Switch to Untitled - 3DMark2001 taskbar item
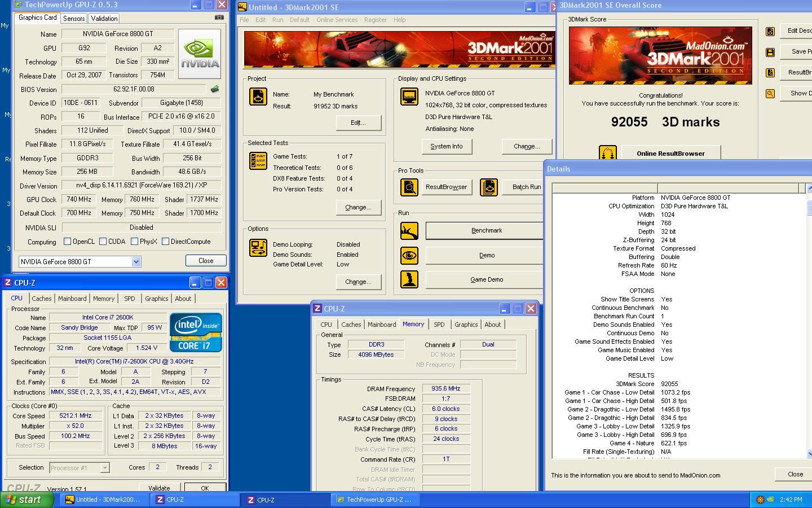Viewport: 812px width, 508px height. click(104, 500)
